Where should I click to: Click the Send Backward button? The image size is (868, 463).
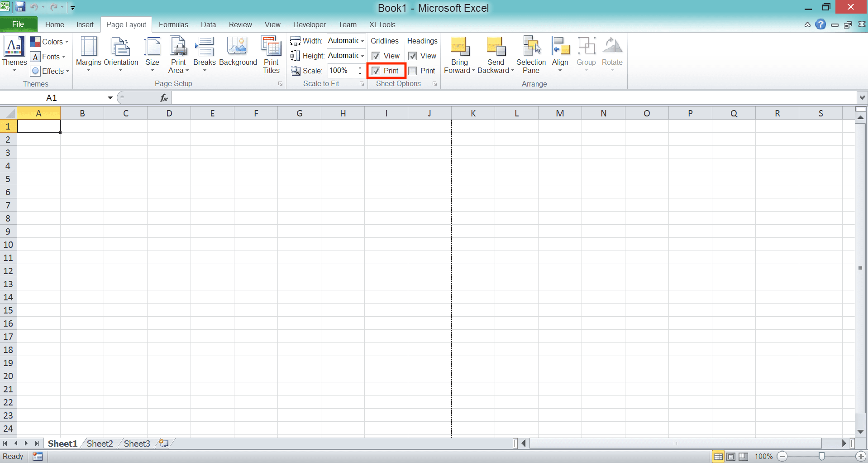click(496, 54)
